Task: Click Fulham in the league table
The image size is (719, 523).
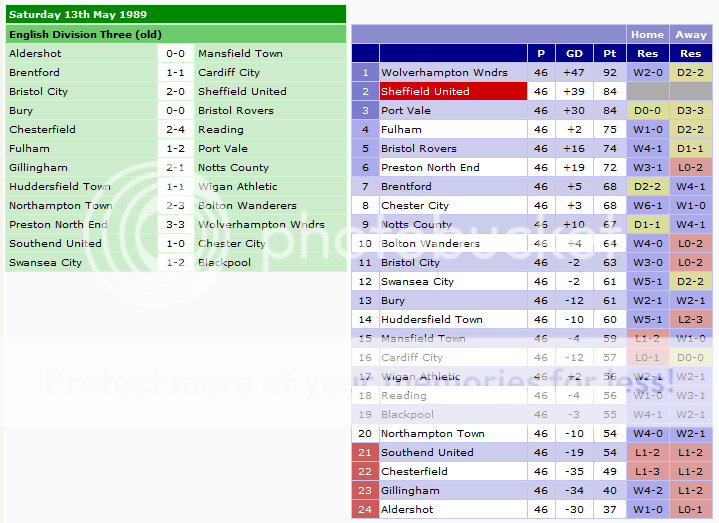Action: click(401, 129)
